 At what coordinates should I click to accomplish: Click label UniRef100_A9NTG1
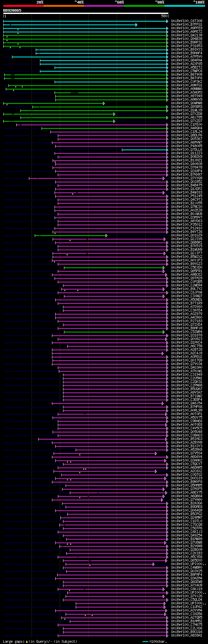point(187,85)
